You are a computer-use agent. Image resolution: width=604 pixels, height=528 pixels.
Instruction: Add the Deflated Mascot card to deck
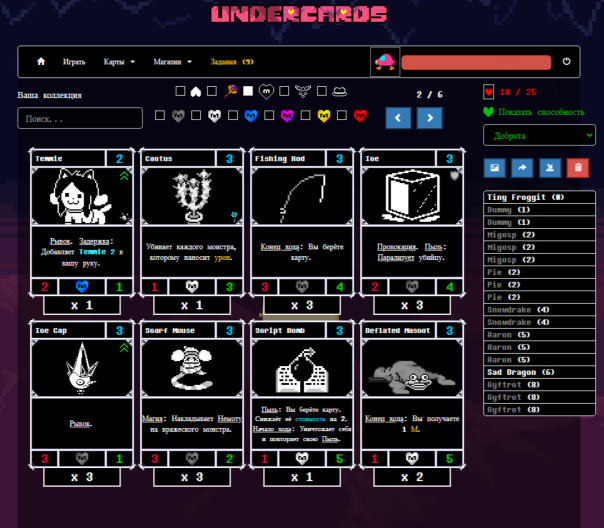[412, 394]
